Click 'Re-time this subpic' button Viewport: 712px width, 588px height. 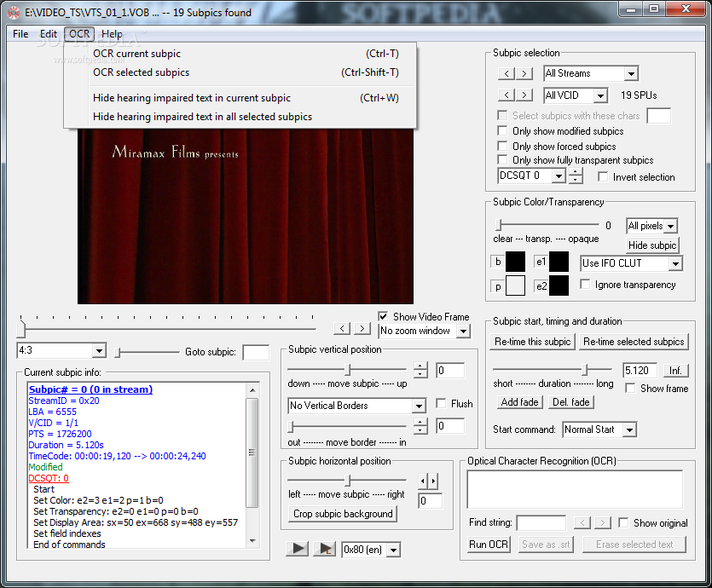(532, 342)
